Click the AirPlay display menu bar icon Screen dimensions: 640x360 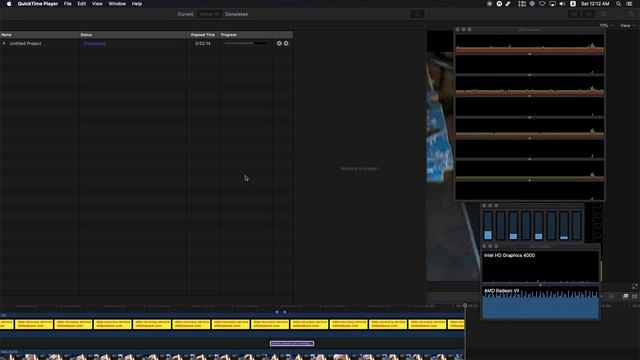[x=552, y=4]
